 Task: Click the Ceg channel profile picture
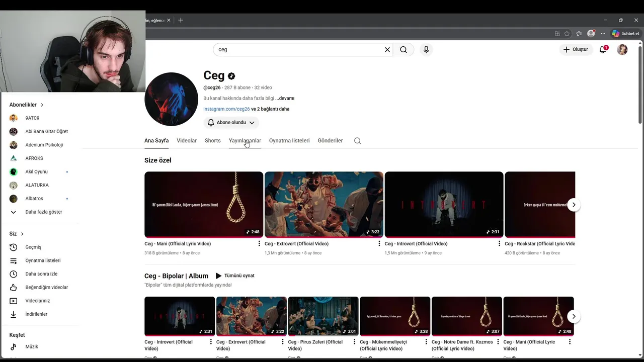(x=171, y=99)
